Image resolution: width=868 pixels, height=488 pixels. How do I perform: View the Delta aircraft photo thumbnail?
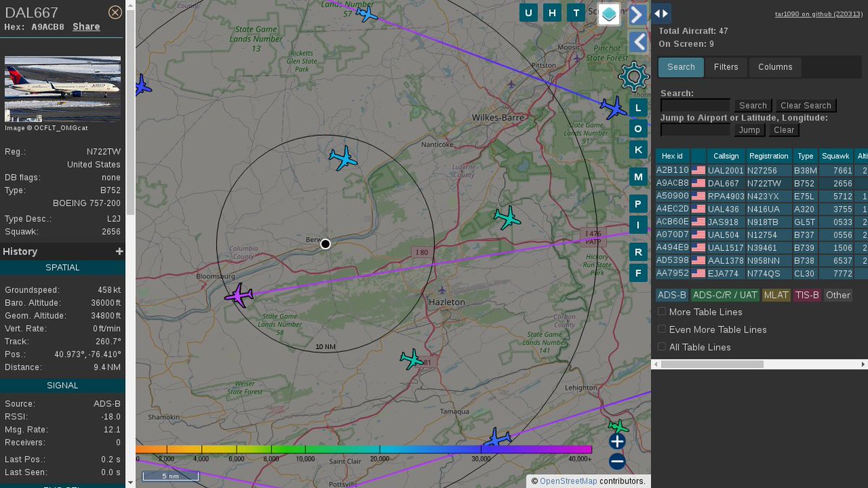click(63, 88)
